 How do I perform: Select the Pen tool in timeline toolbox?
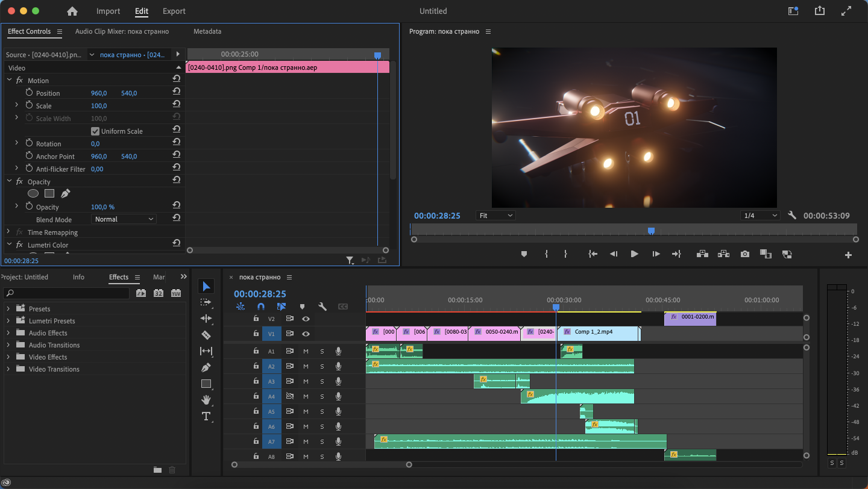click(206, 367)
